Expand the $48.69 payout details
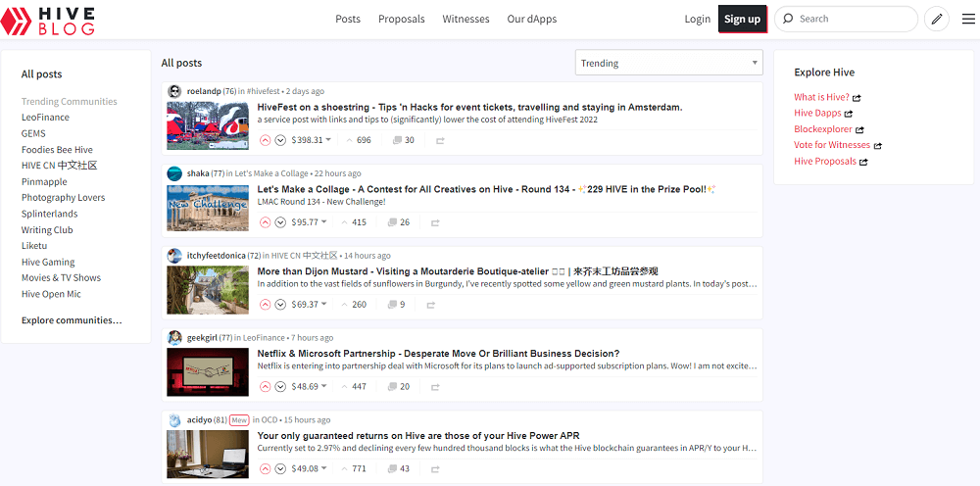Screen dimensions: 980x486 click(x=308, y=386)
